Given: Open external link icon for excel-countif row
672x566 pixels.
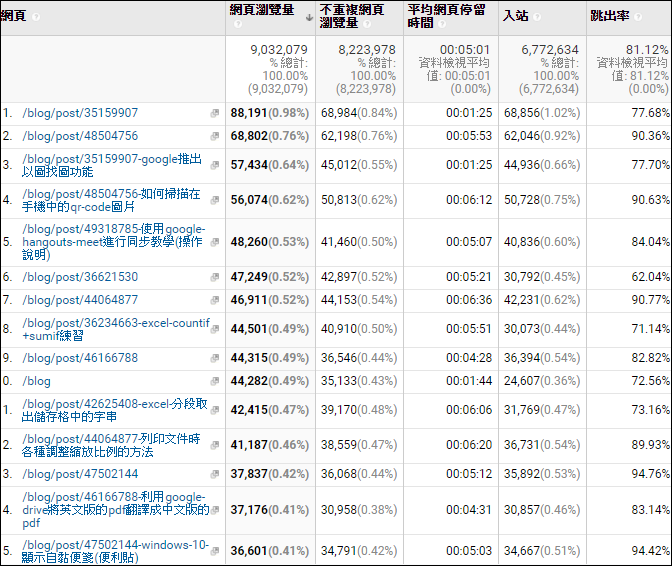Looking at the screenshot, I should 215,329.
